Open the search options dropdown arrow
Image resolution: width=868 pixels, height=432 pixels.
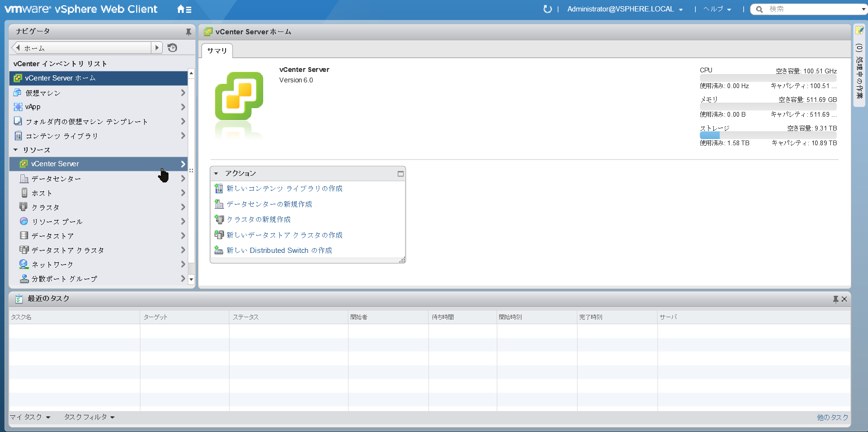(863, 9)
